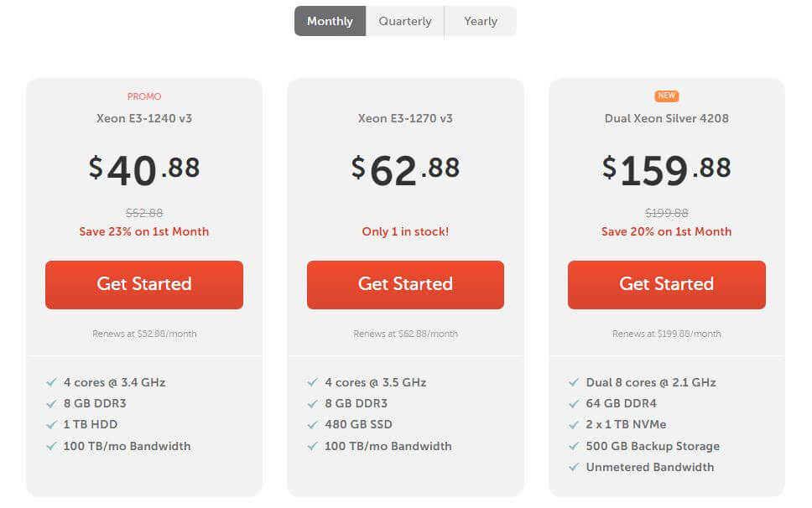The width and height of the screenshot is (812, 508).
Task: Click Get Started for Dual Xeon Silver 4208
Action: click(x=666, y=284)
